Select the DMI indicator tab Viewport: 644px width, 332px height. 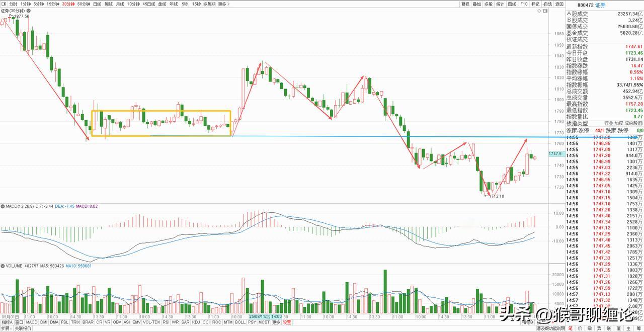(44, 322)
